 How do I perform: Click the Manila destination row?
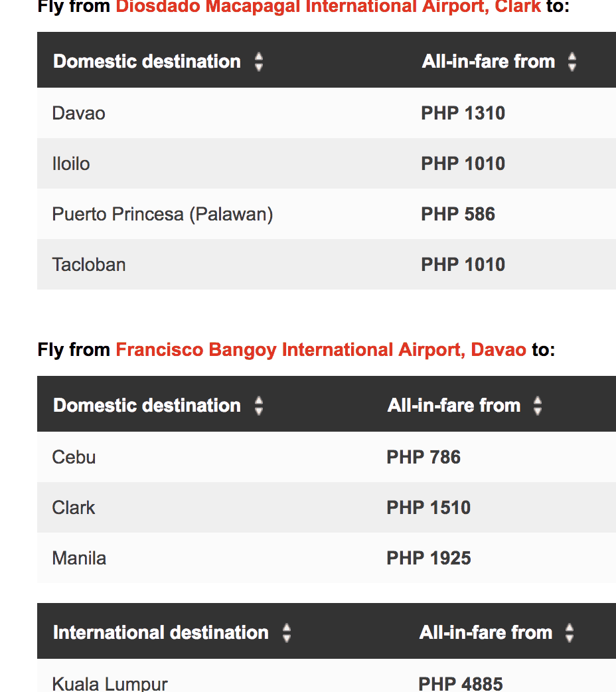(x=79, y=559)
